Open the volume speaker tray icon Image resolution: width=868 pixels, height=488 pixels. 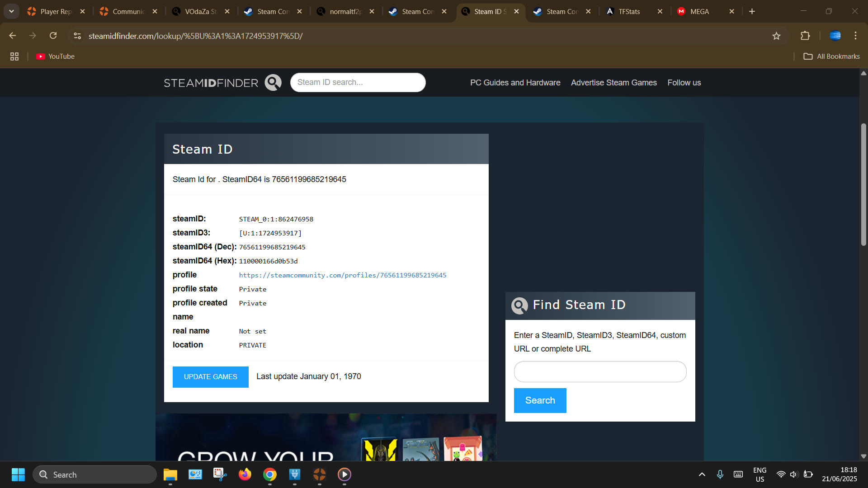pos(794,474)
